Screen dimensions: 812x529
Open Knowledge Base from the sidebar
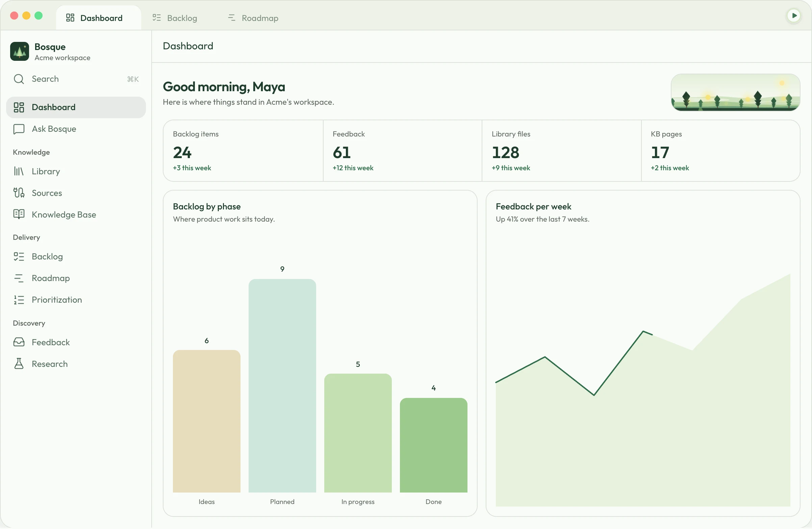click(x=76, y=215)
